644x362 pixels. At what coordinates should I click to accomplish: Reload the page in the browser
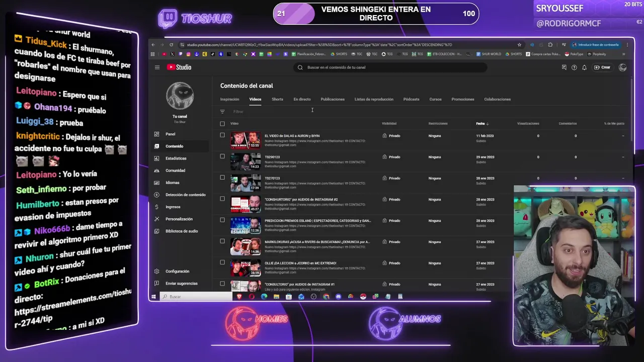point(171,45)
